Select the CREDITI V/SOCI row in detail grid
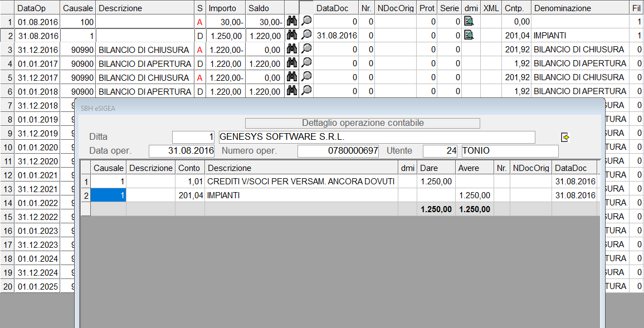 (301, 182)
